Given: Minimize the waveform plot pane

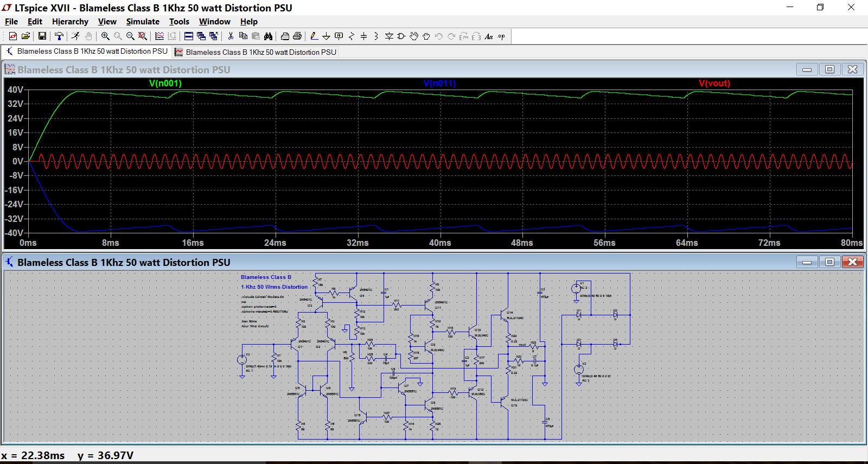Looking at the screenshot, I should [x=807, y=69].
